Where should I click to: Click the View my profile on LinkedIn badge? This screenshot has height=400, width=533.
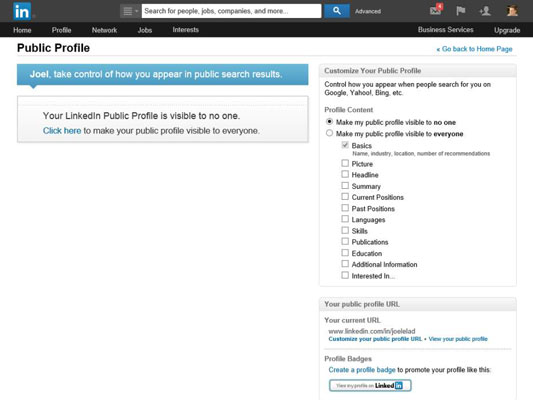tap(370, 385)
